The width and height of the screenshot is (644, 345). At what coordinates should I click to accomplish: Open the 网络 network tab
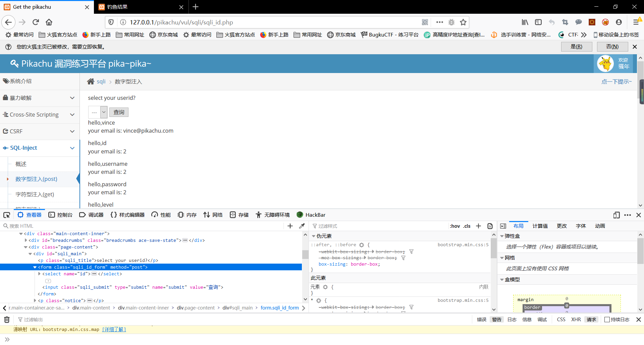[213, 215]
